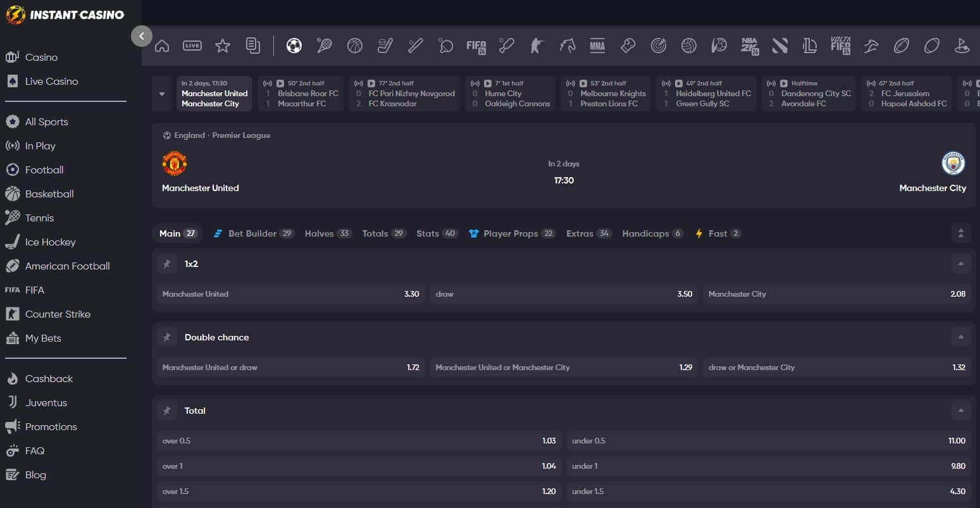This screenshot has width=980, height=508.
Task: Collapse the left sidebar with arrow button
Action: [x=142, y=36]
